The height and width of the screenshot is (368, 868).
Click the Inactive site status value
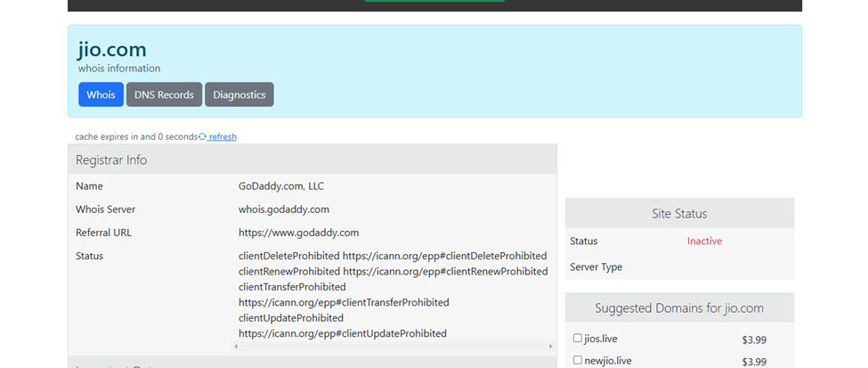pyautogui.click(x=704, y=241)
